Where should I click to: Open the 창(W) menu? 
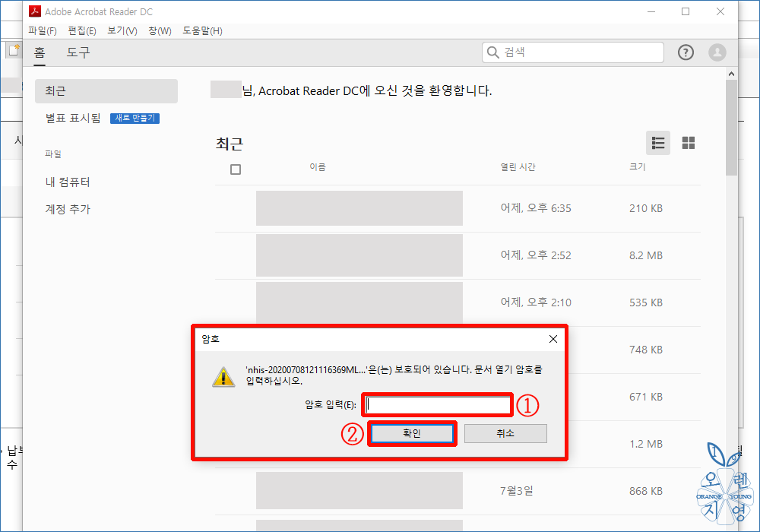coord(160,31)
